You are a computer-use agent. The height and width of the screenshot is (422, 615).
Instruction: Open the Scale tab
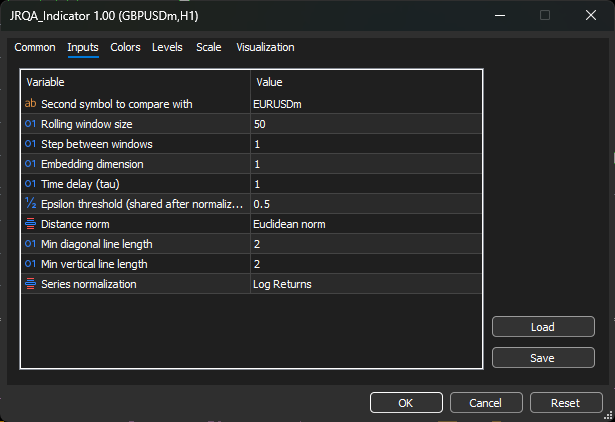(x=209, y=47)
